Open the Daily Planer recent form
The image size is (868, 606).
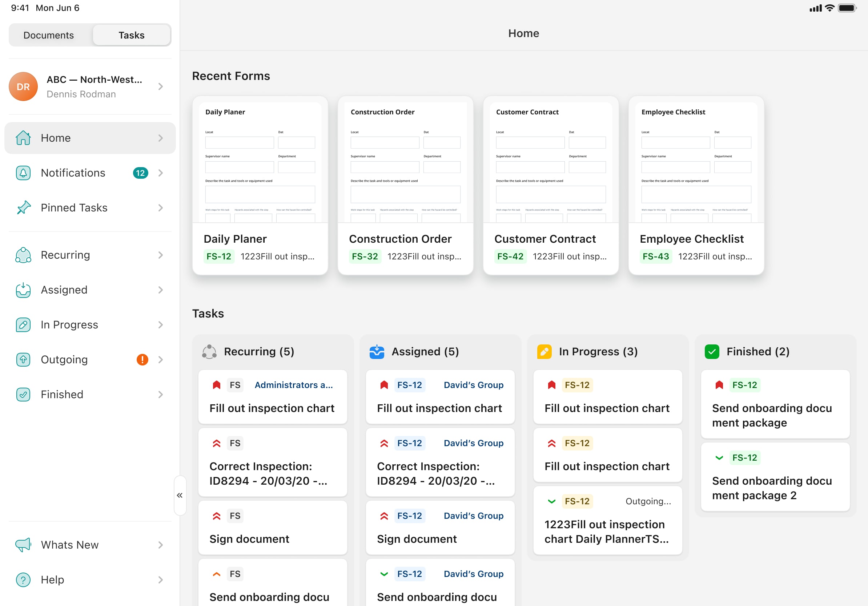[260, 185]
